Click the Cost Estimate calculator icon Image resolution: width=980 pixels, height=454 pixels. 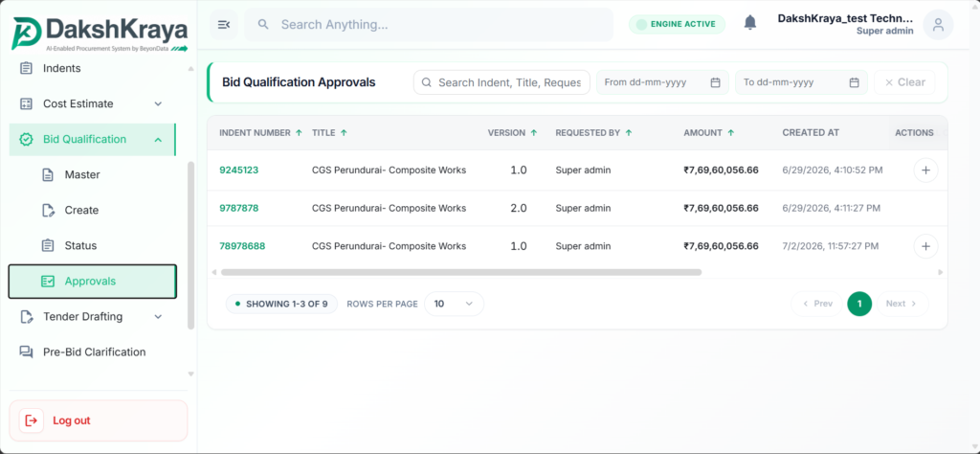(x=26, y=103)
